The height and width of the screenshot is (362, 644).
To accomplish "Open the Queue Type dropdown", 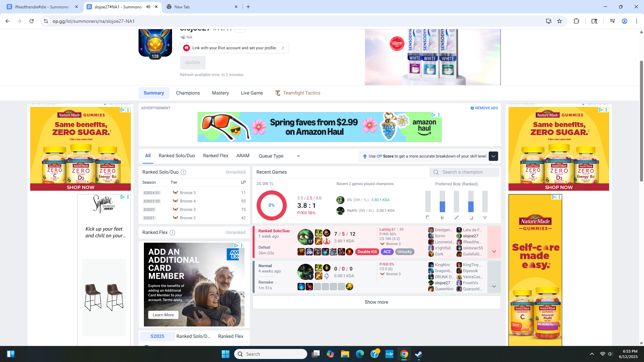I will (x=279, y=156).
